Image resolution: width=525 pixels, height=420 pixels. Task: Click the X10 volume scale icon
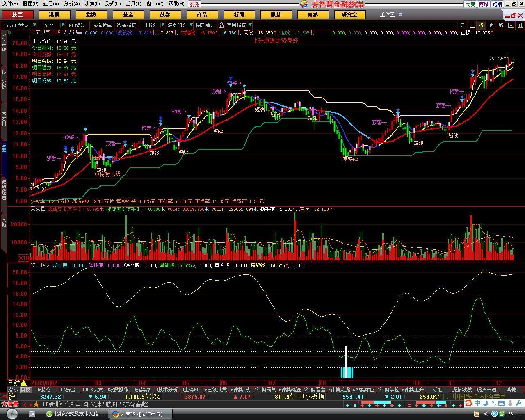24,258
